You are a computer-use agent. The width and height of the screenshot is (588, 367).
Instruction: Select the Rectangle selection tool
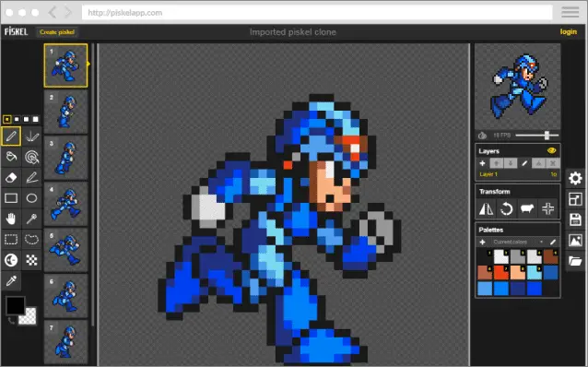11,240
